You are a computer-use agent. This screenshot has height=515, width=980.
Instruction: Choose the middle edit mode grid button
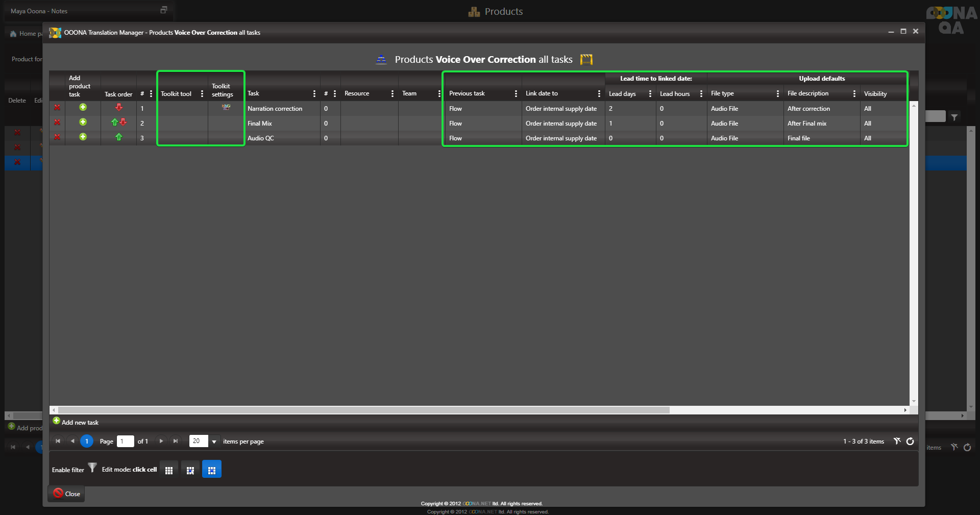point(190,470)
